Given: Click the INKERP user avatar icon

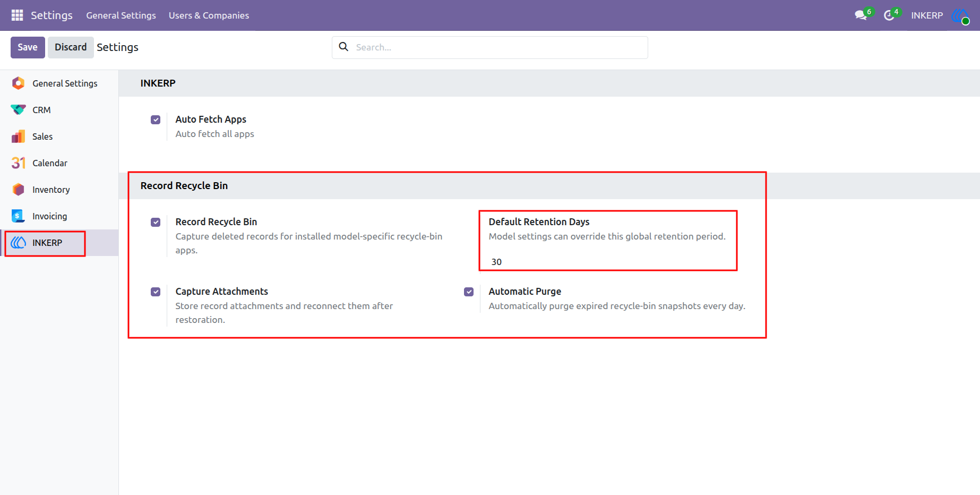Looking at the screenshot, I should coord(960,16).
